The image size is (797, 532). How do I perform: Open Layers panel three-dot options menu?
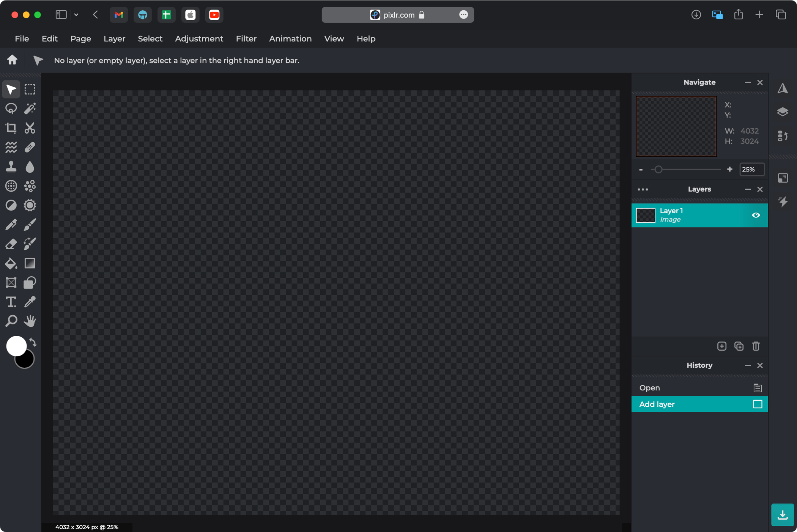click(643, 189)
